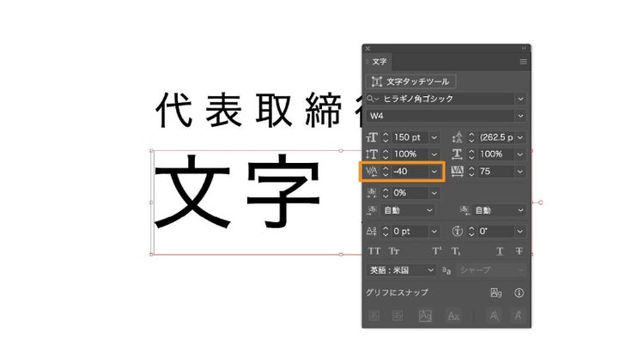Toggle Underline formatting
The height and width of the screenshot is (362, 644).
(x=500, y=251)
